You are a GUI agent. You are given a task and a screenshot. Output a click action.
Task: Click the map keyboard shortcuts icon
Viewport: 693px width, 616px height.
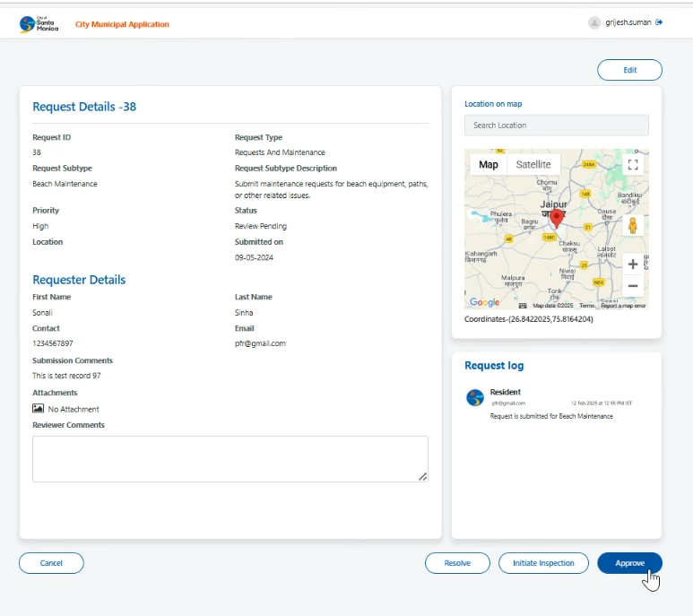pyautogui.click(x=523, y=306)
